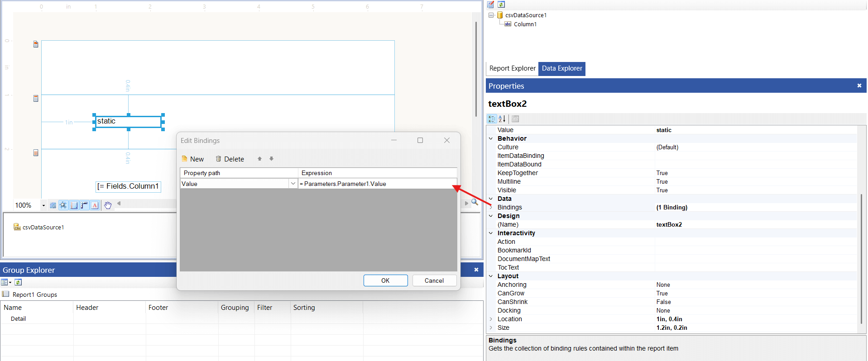This screenshot has width=868, height=361.
Task: Move binding down with the down arrow
Action: pyautogui.click(x=272, y=159)
